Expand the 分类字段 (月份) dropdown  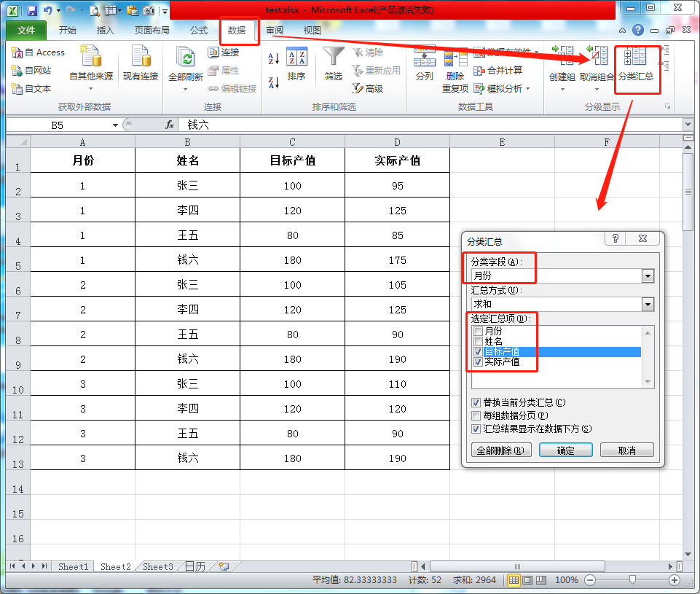(648, 276)
